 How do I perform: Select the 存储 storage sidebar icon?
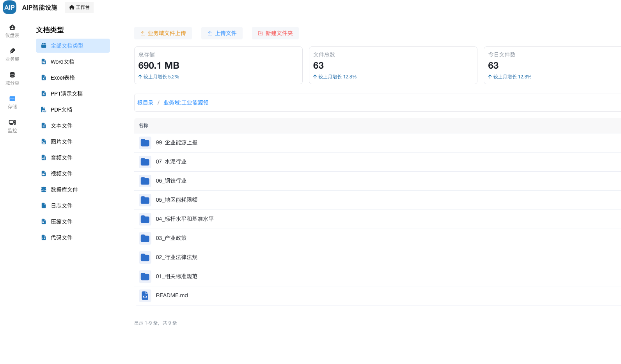pos(12,99)
